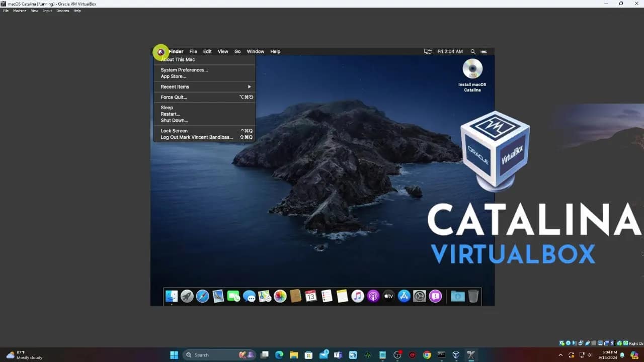644x362 pixels.
Task: Open Podcasts from the Dock
Action: point(373,296)
